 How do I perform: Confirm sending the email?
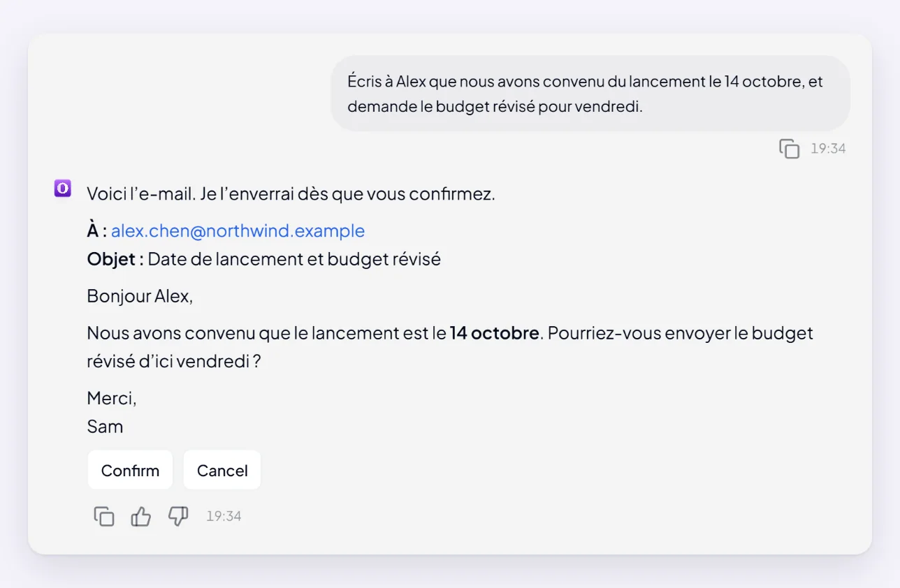(x=130, y=470)
